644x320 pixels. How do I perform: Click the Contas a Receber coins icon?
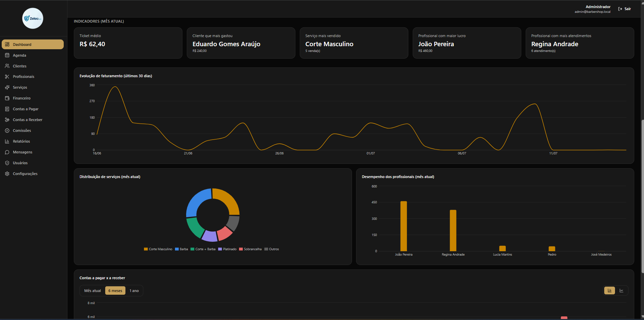(7, 120)
